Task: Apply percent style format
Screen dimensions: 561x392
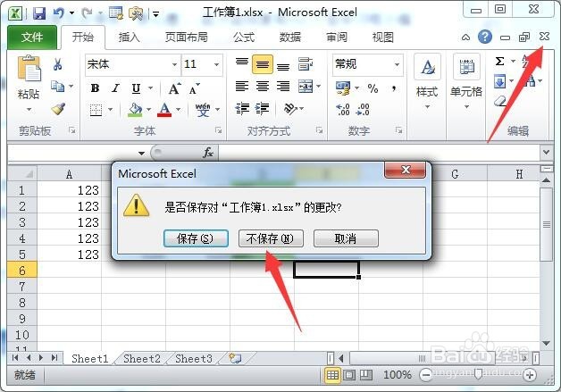Action: pos(373,88)
